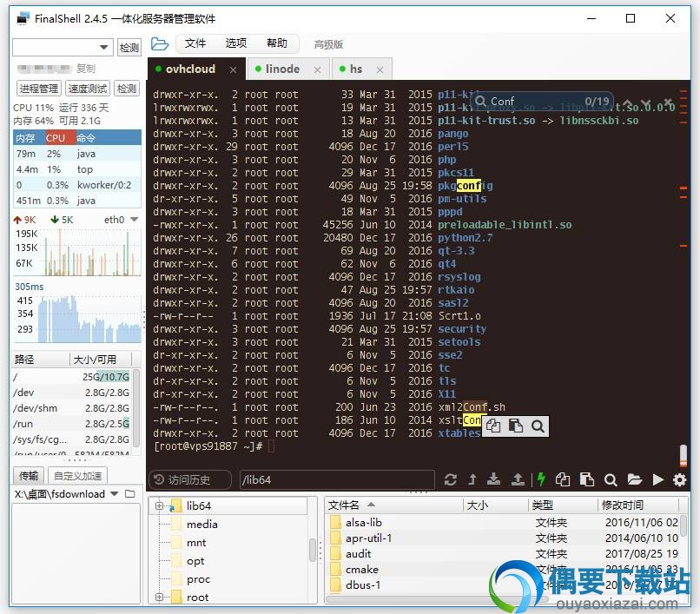This screenshot has height=614, width=700.
Task: Click the access history clock icon
Action: click(159, 479)
